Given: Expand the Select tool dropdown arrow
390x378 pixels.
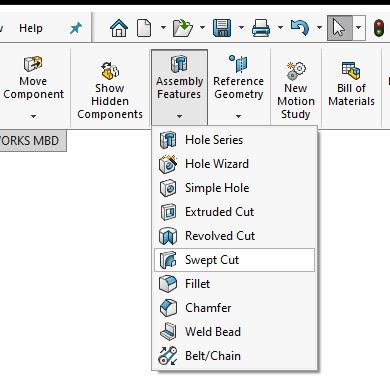Looking at the screenshot, I should tap(359, 28).
